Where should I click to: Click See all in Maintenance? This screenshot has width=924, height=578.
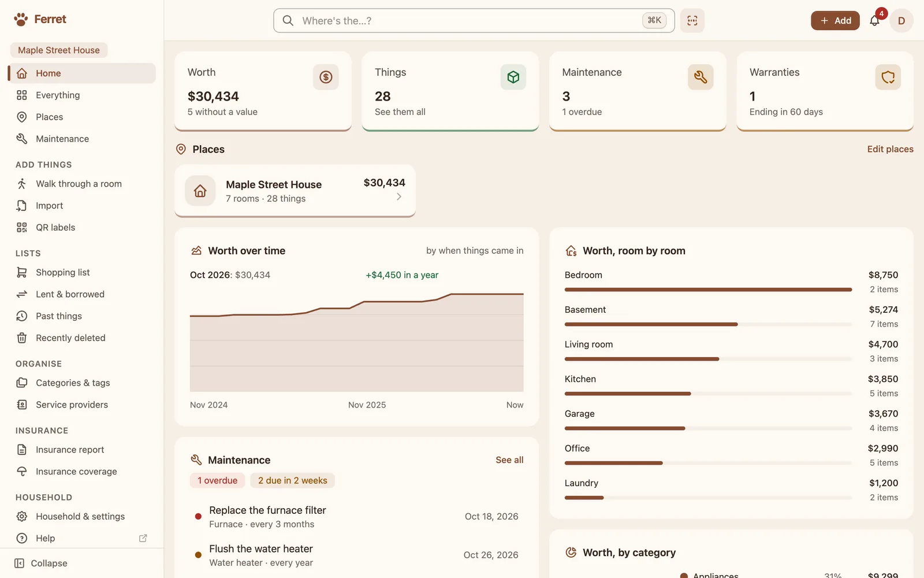[509, 460]
